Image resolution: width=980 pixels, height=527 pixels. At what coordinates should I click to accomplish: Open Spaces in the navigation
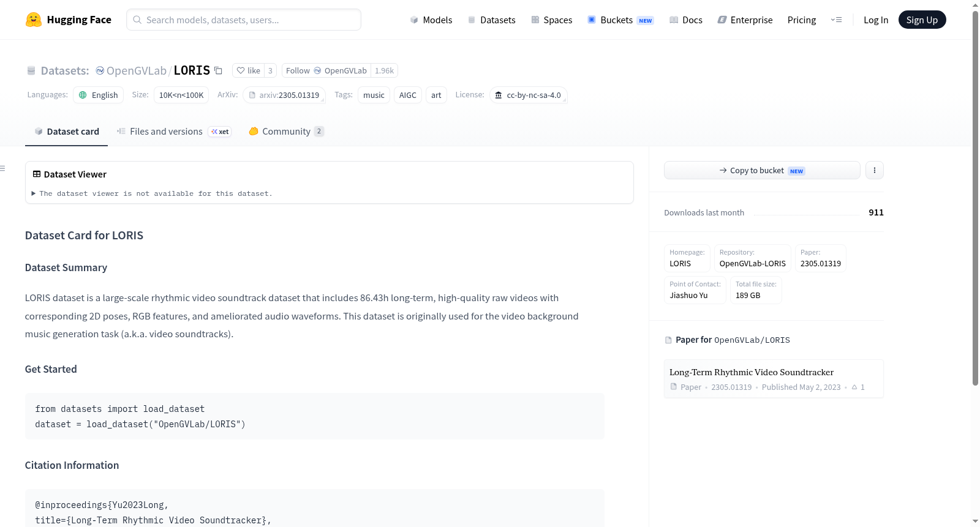click(551, 20)
